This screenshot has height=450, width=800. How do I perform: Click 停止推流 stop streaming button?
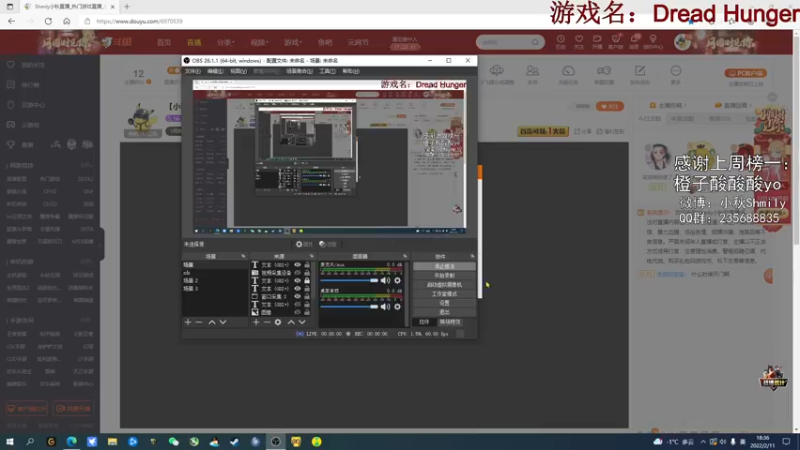(444, 266)
